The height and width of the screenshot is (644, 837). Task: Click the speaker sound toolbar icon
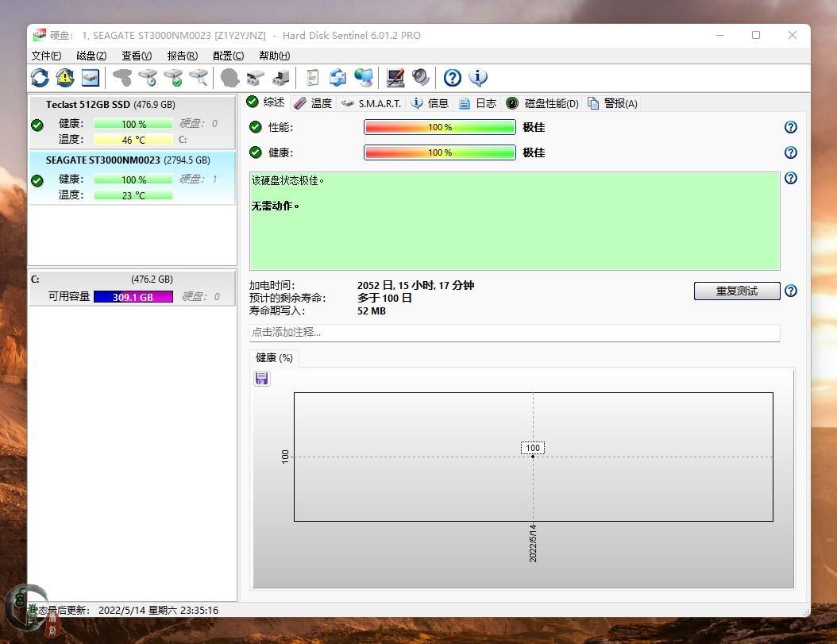(421, 78)
